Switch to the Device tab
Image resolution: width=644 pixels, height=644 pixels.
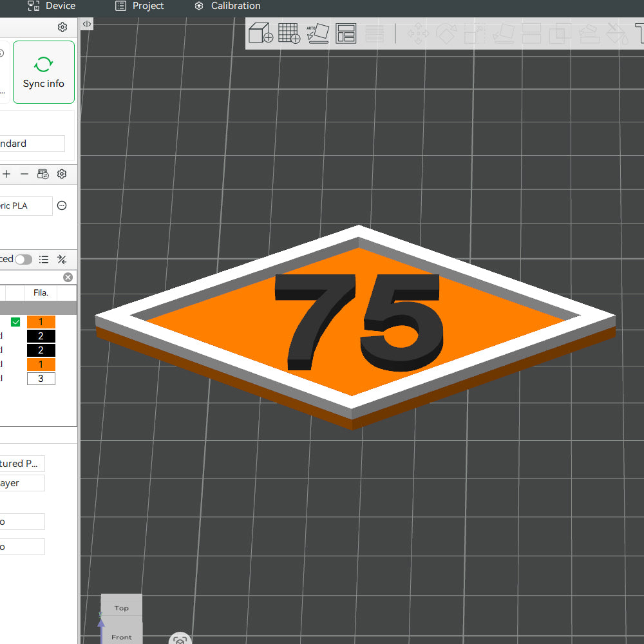pyautogui.click(x=52, y=6)
